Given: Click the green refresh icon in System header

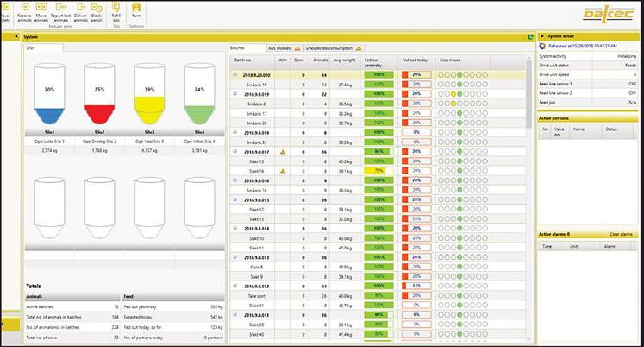Looking at the screenshot, I should click(x=530, y=37).
